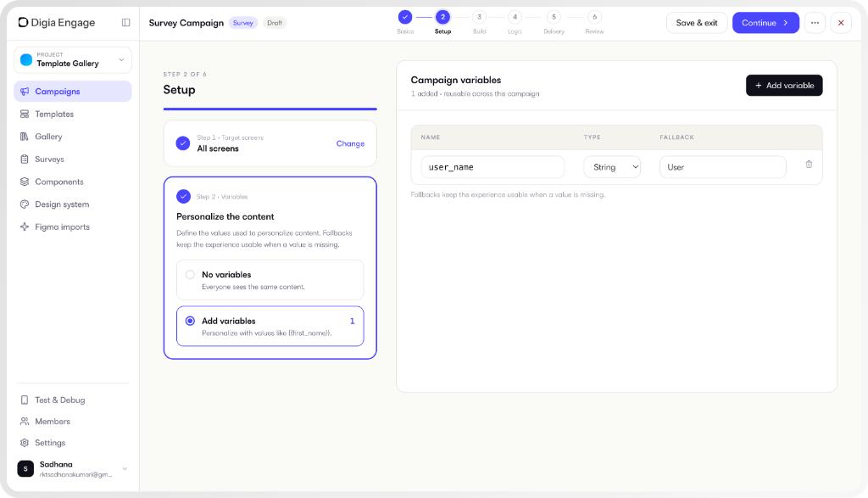Select the No variables radio option
Screen dimensions: 868x498
pyautogui.click(x=190, y=275)
